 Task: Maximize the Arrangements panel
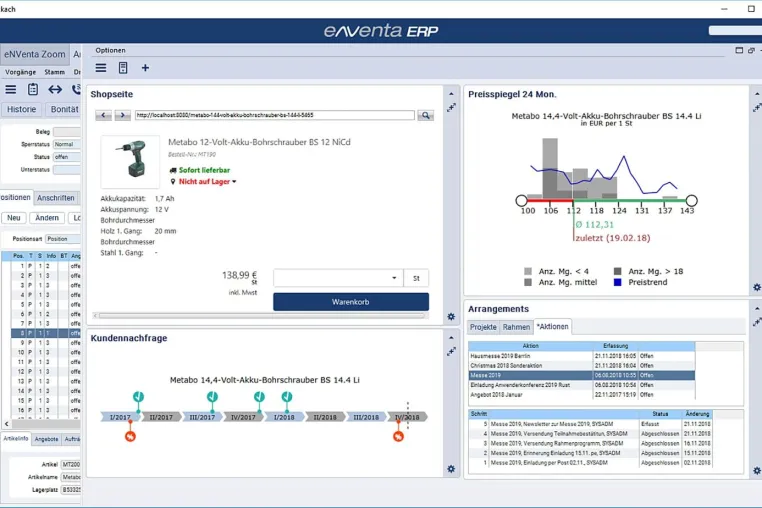[757, 322]
